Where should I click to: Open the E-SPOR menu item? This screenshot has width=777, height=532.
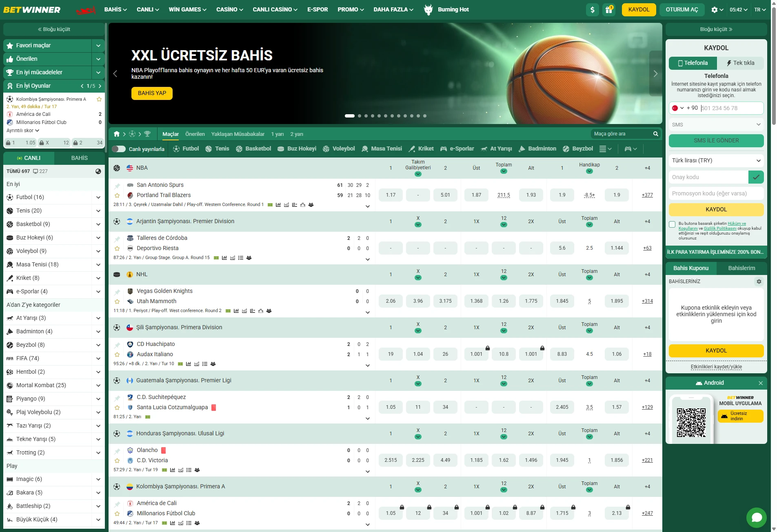click(x=317, y=9)
